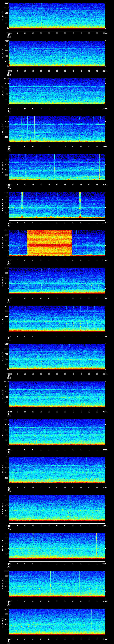Click the bright vertical spike in the 3:29:00 panel
Viewport: 114px width, 644px height.
pos(78,14)
